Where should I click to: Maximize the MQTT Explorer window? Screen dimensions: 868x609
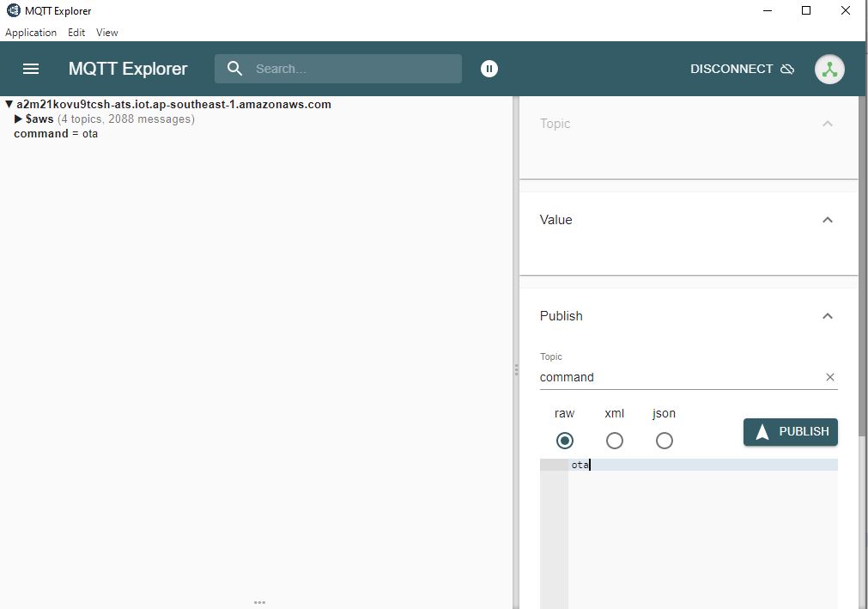coord(806,10)
